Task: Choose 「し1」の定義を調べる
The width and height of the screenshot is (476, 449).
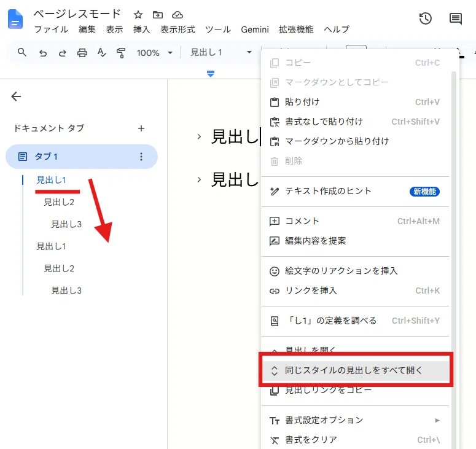Action: [x=355, y=321]
